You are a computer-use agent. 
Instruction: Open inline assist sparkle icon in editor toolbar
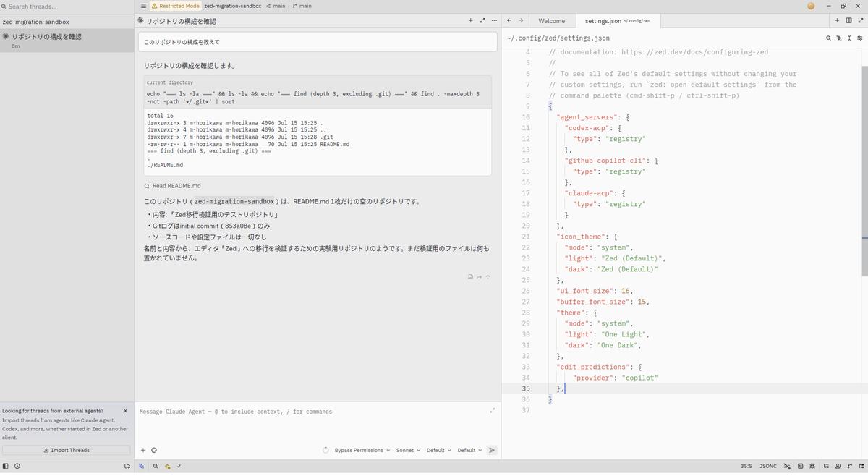(839, 38)
